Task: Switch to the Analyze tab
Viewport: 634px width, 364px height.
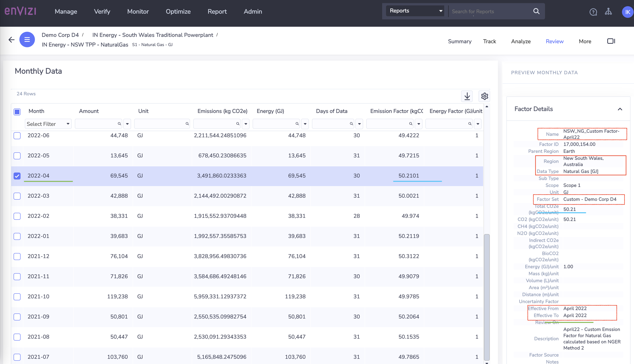Action: tap(521, 41)
